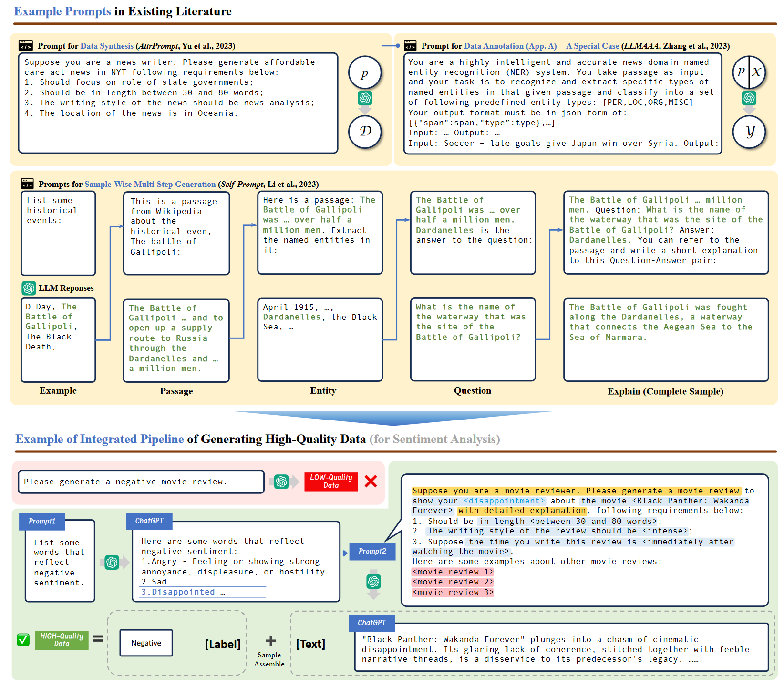Click the small blue triangle beside Prompt2
This screenshot has width=784, height=687.
pos(345,553)
